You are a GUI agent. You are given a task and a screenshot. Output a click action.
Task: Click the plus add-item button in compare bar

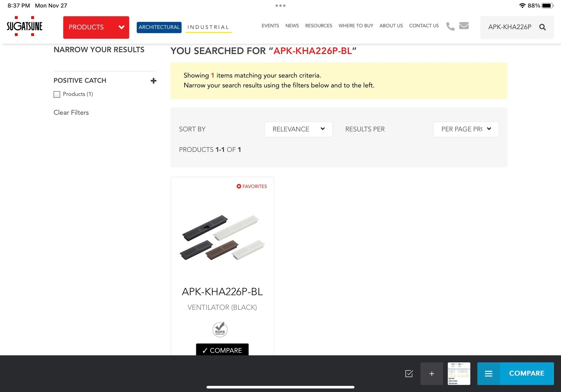[x=431, y=374]
